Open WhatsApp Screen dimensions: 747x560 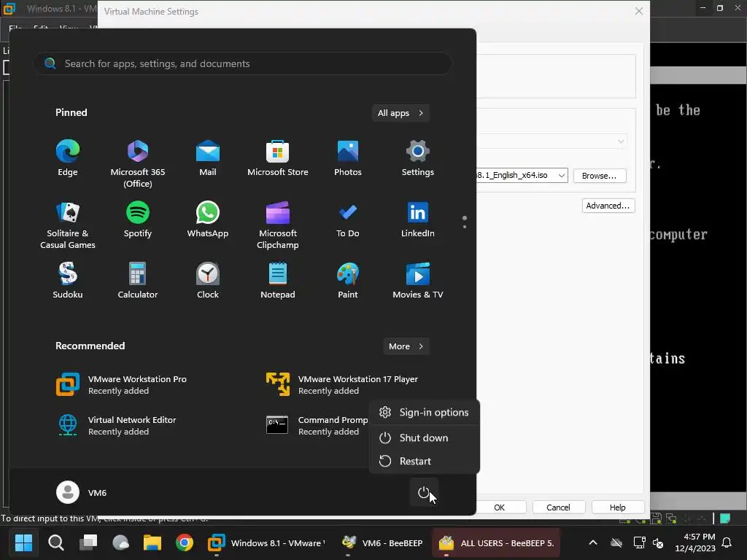click(x=208, y=219)
